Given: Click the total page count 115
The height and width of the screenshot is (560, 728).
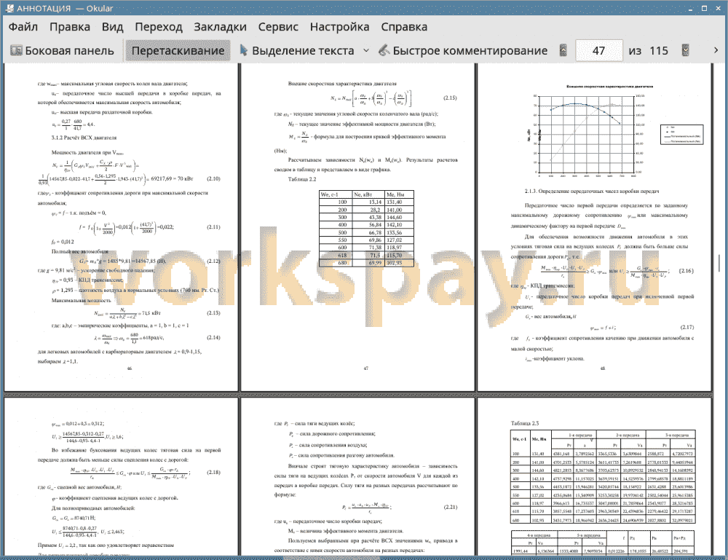Looking at the screenshot, I should coord(658,51).
